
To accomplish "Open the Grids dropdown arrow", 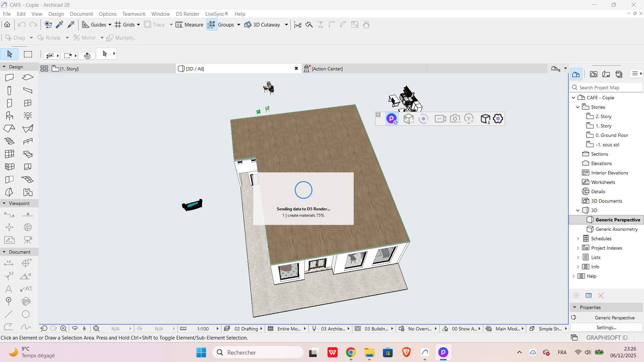I will [138, 24].
